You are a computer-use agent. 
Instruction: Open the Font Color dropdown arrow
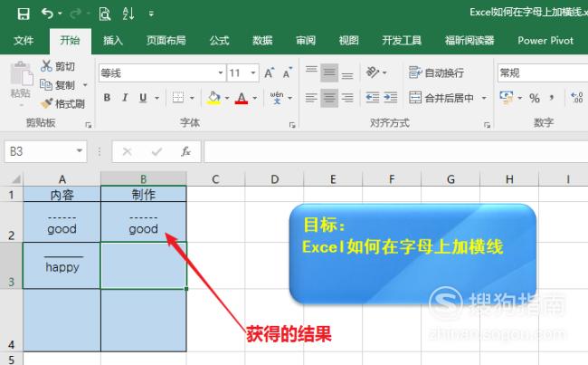point(254,98)
